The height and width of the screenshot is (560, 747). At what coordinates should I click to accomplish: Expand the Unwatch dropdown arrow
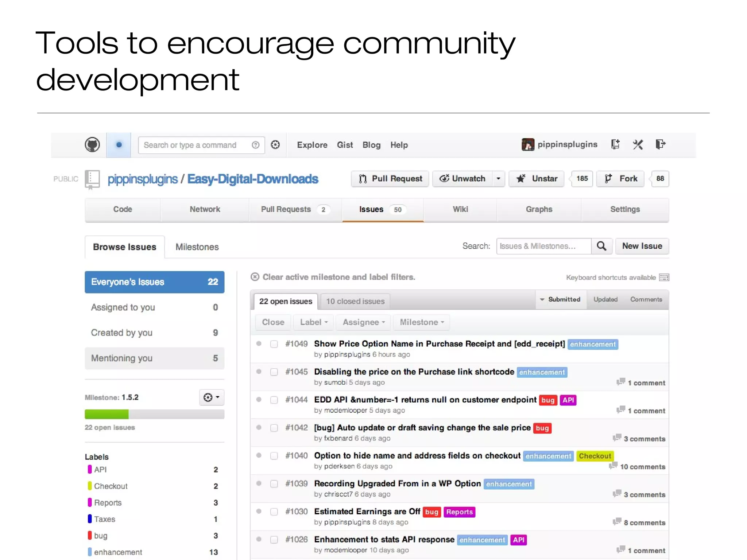point(498,179)
